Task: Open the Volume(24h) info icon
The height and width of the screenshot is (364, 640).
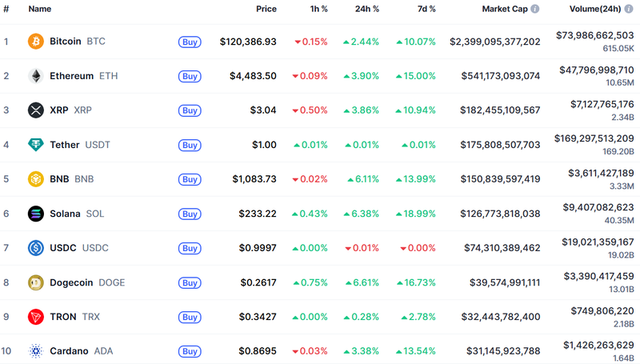Action: click(630, 9)
